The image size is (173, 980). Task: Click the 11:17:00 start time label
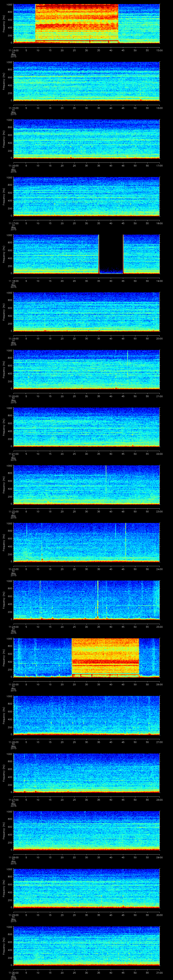(13, 223)
